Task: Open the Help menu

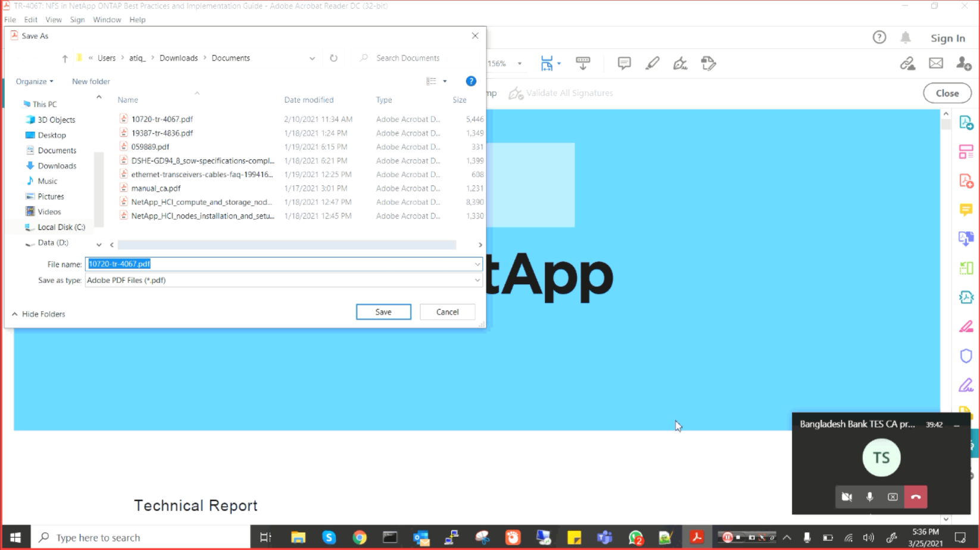Action: coord(138,20)
